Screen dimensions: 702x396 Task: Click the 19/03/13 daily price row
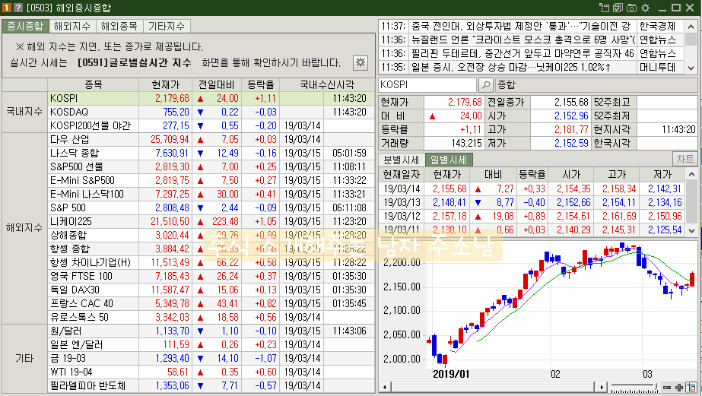tap(532, 202)
